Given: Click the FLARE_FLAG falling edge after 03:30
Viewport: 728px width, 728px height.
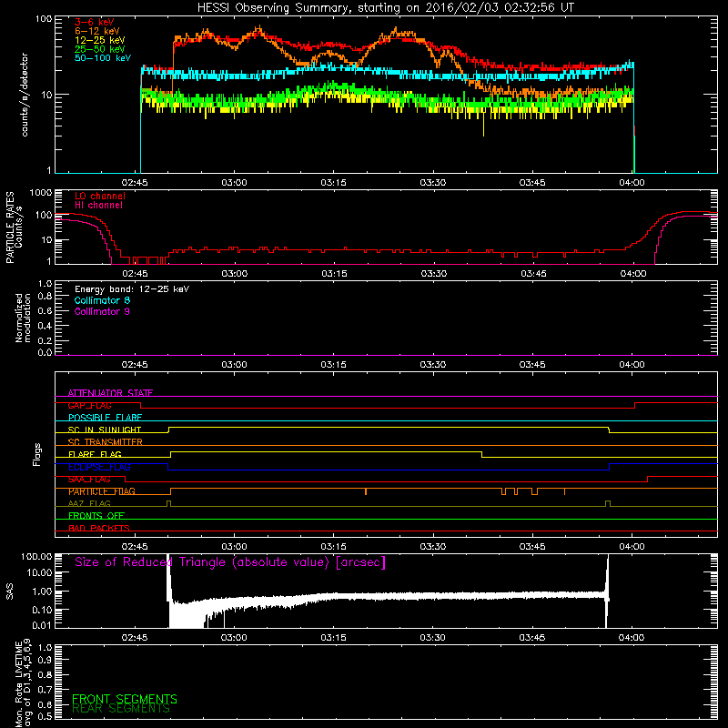Looking at the screenshot, I should coord(482,454).
